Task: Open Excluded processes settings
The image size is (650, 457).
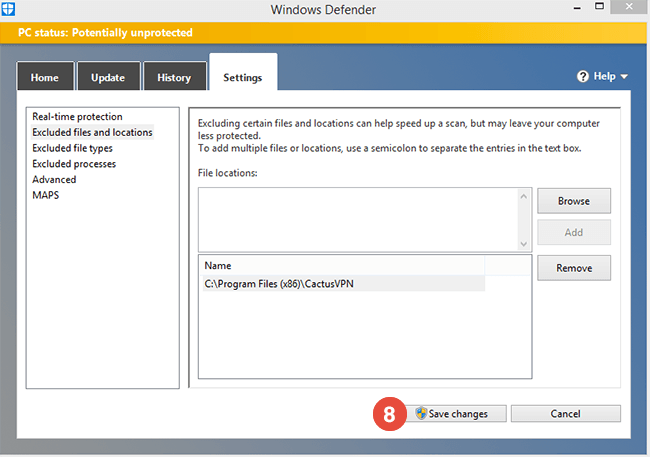Action: click(74, 164)
